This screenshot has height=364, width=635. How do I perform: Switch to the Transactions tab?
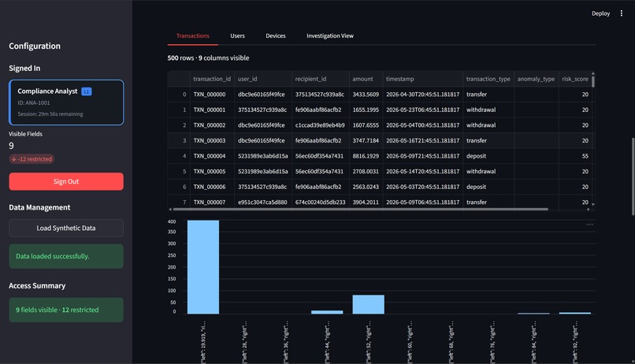(x=193, y=35)
